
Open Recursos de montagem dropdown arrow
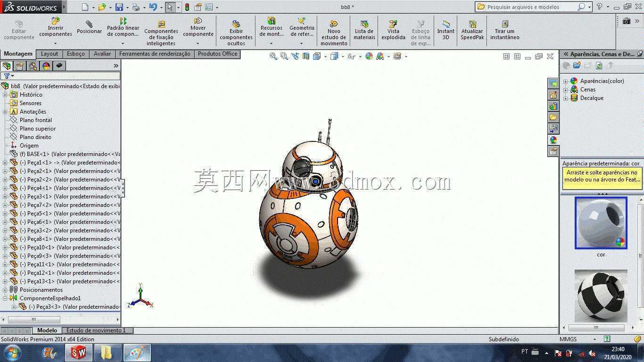[271, 43]
